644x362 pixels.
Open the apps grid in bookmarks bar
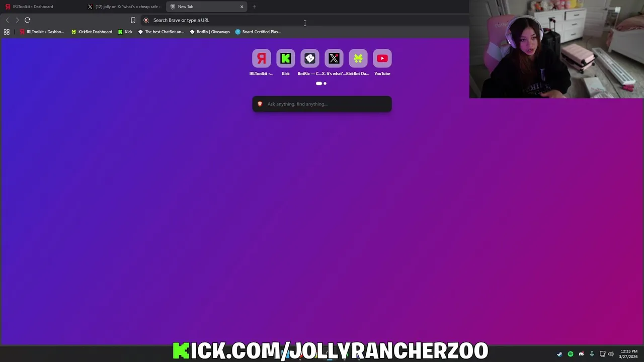coord(7,32)
